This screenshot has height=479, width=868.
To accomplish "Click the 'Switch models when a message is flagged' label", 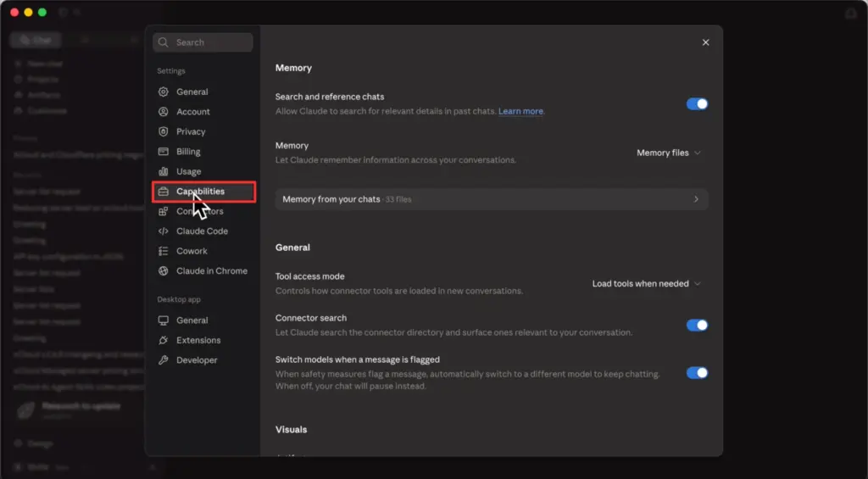I will click(358, 360).
